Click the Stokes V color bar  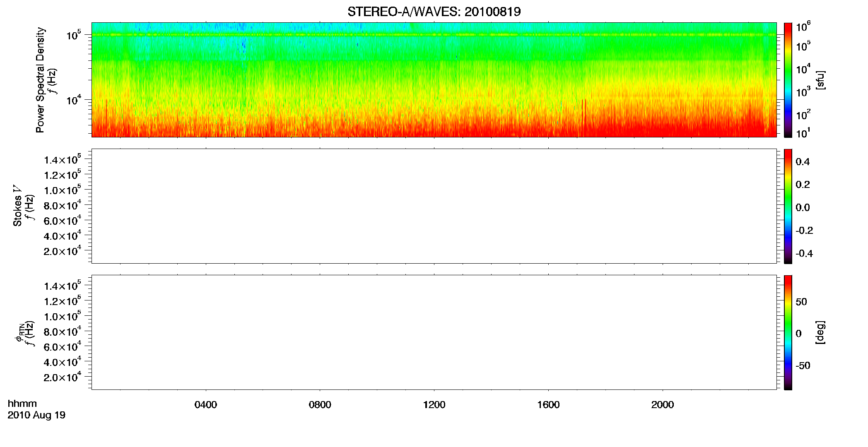click(788, 206)
